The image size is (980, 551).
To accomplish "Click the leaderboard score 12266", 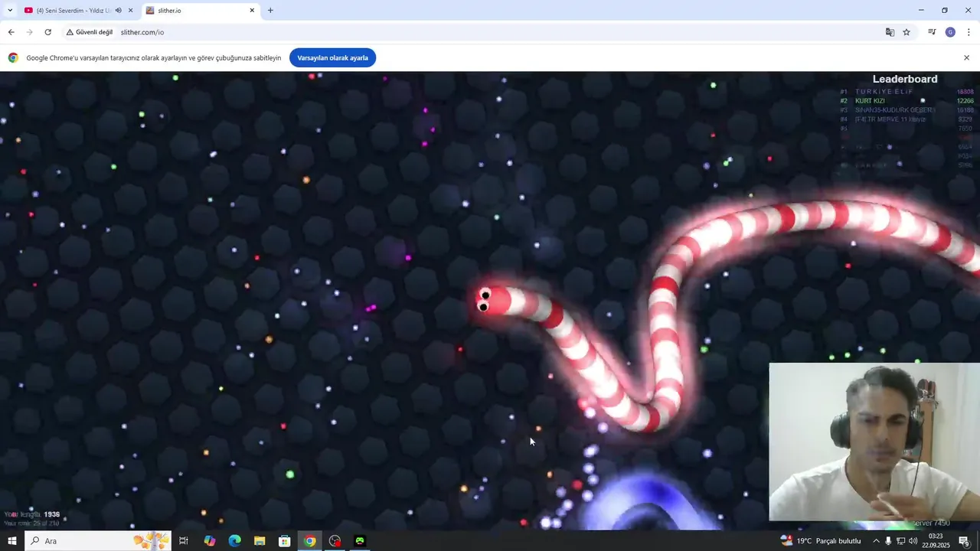I will click(x=965, y=101).
